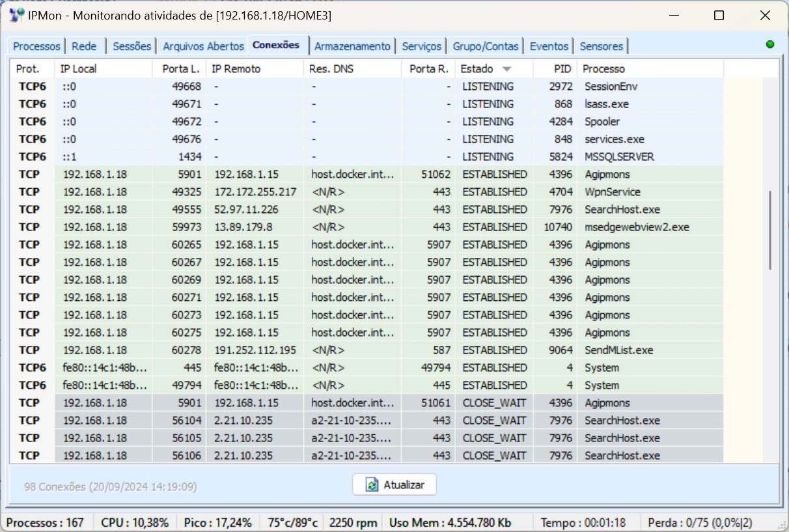Image resolution: width=789 pixels, height=532 pixels.
Task: Open the Sessões tab
Action: click(131, 46)
